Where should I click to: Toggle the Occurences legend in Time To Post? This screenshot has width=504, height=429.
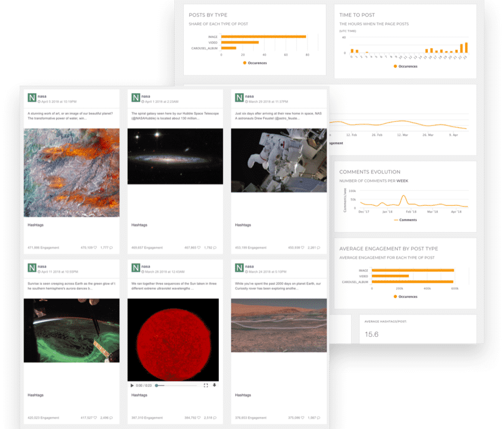pyautogui.click(x=405, y=66)
